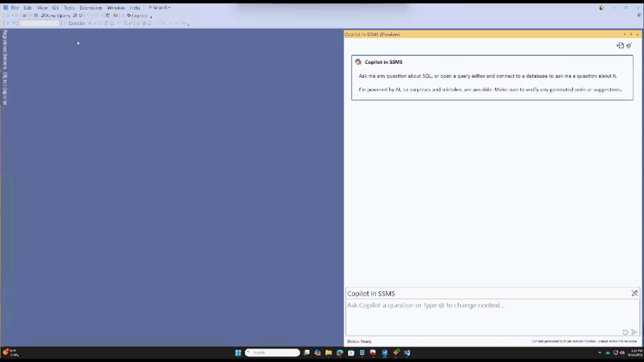Click the Copilot in SSMS logo icon

pyautogui.click(x=358, y=62)
